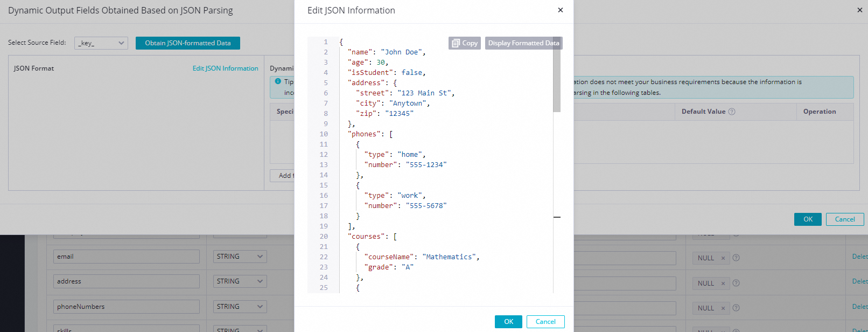Delete the email field row
868x332 pixels.
pyautogui.click(x=860, y=257)
